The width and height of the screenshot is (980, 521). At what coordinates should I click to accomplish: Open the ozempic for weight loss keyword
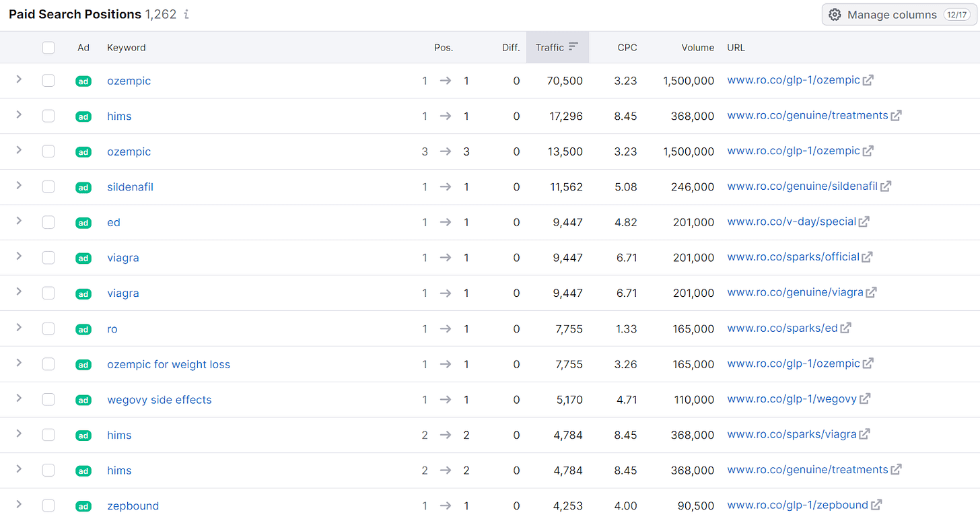pos(168,364)
